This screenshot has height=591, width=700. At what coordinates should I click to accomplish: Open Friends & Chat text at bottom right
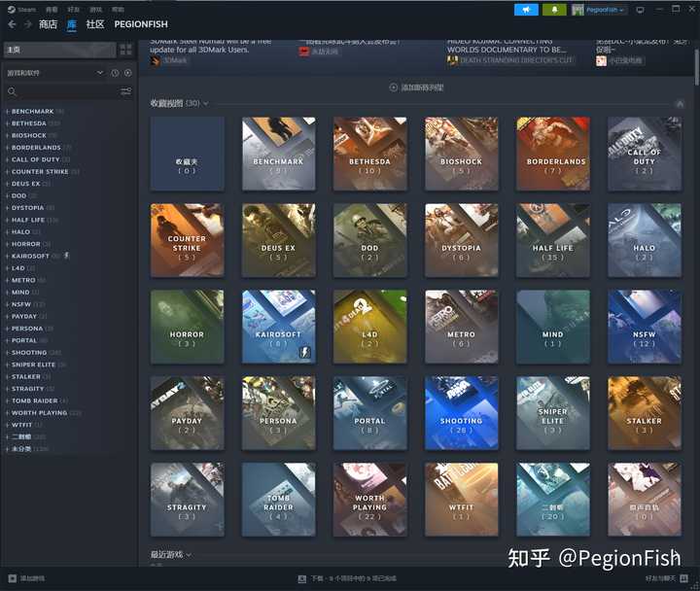pyautogui.click(x=660, y=578)
